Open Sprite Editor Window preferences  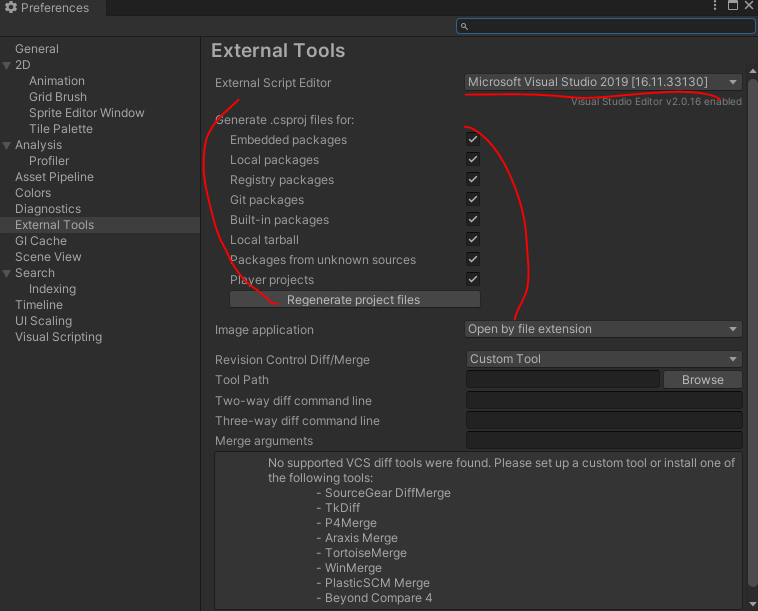(87, 113)
